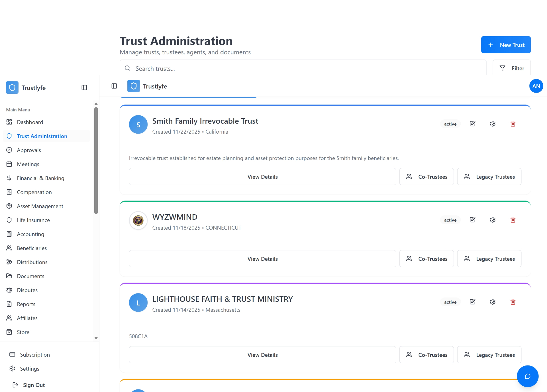547x392 pixels.
Task: Sign Out of Trustlyfe
Action: [29, 385]
